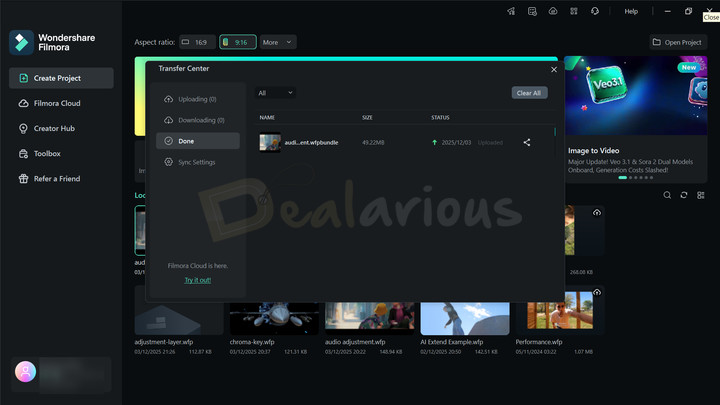Select the 16:9 aspect ratio

[197, 43]
